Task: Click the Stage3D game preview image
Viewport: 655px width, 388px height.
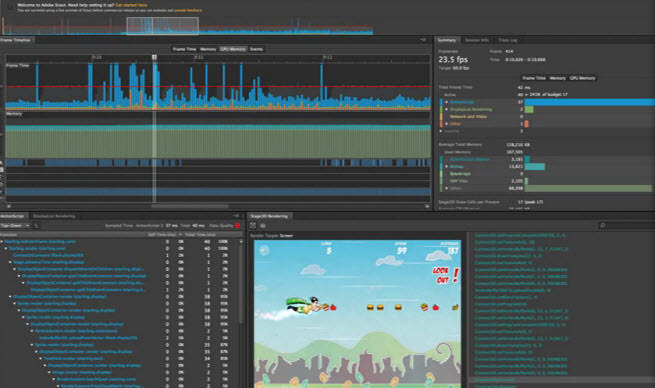Action: (358, 314)
